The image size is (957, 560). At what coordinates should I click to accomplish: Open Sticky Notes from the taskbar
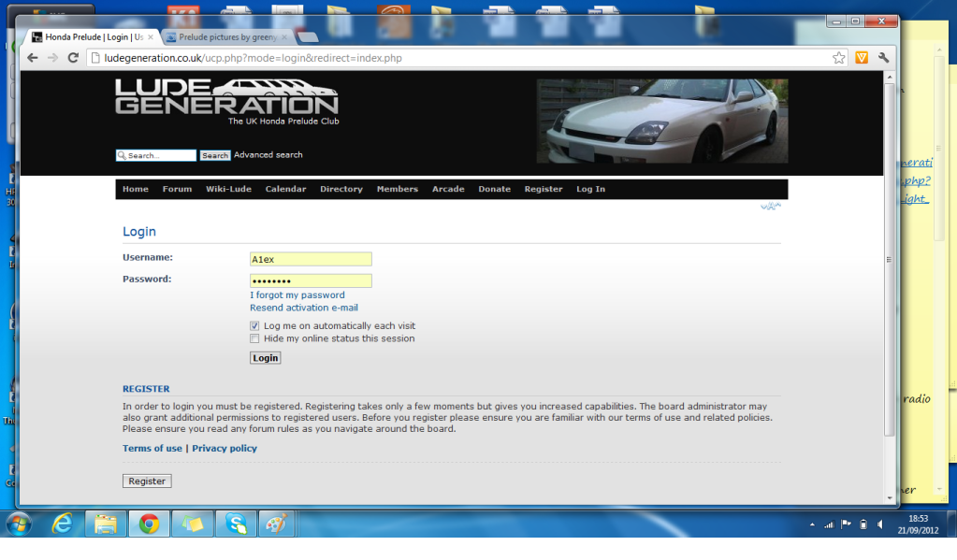tap(193, 524)
